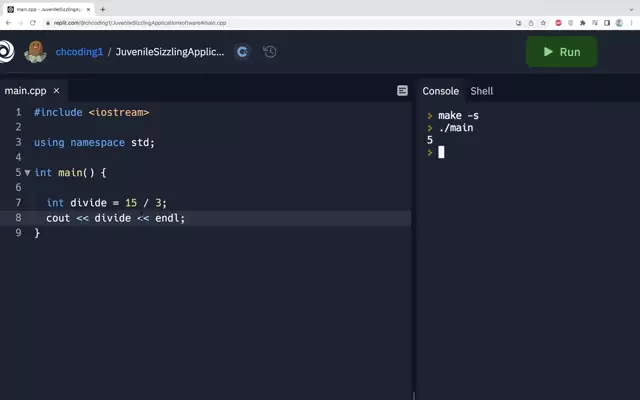Collapse the main() function fold arrow

27,173
